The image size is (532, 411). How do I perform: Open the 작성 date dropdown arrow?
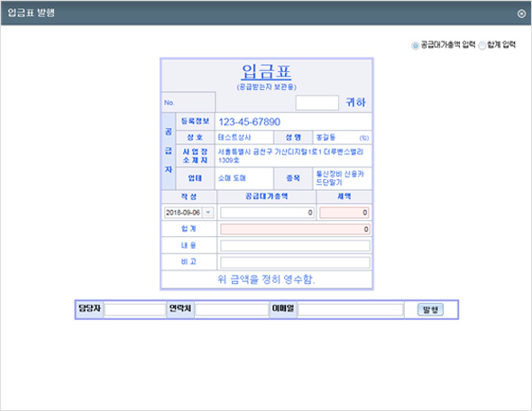[208, 213]
